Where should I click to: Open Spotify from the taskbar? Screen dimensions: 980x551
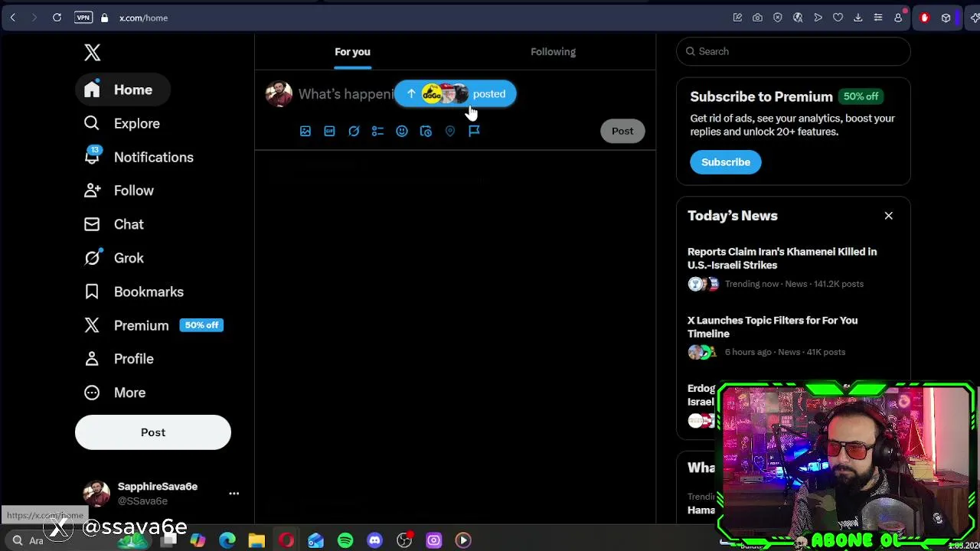coord(345,540)
